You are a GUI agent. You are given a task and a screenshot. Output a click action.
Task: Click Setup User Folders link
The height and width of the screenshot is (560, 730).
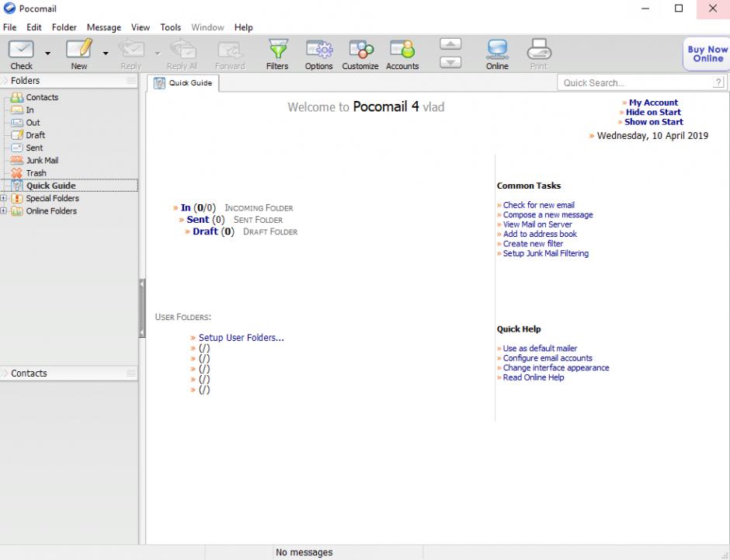pyautogui.click(x=242, y=338)
